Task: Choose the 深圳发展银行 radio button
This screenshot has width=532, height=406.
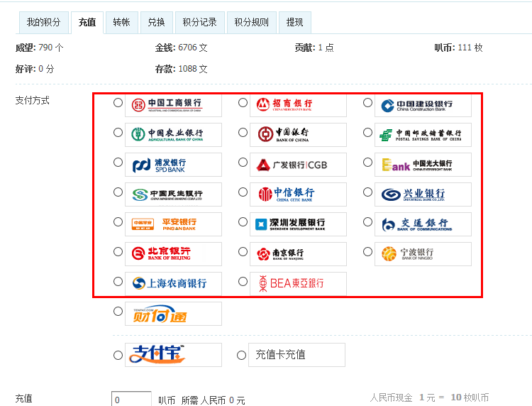Action: (243, 222)
